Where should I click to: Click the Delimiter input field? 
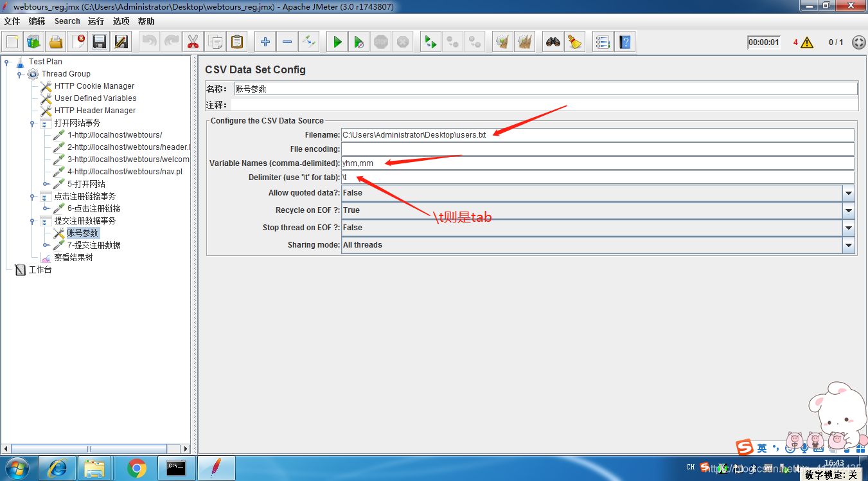(x=598, y=177)
